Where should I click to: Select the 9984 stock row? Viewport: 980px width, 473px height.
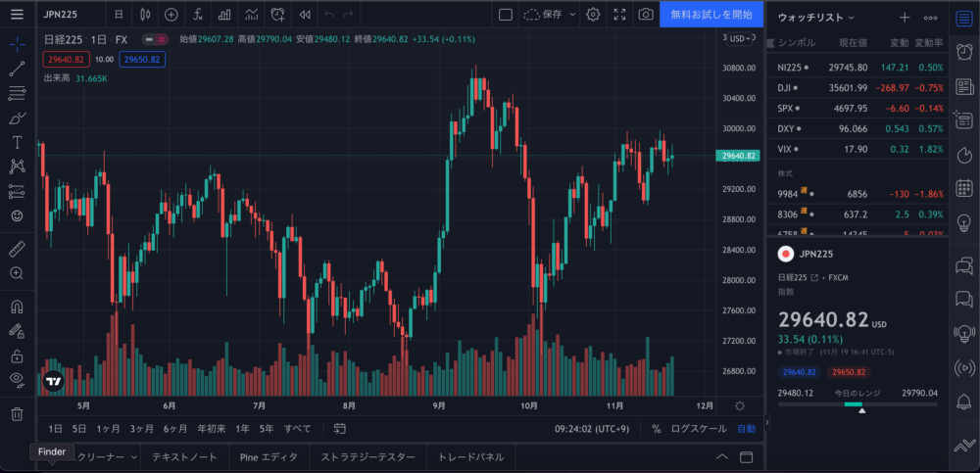click(857, 194)
